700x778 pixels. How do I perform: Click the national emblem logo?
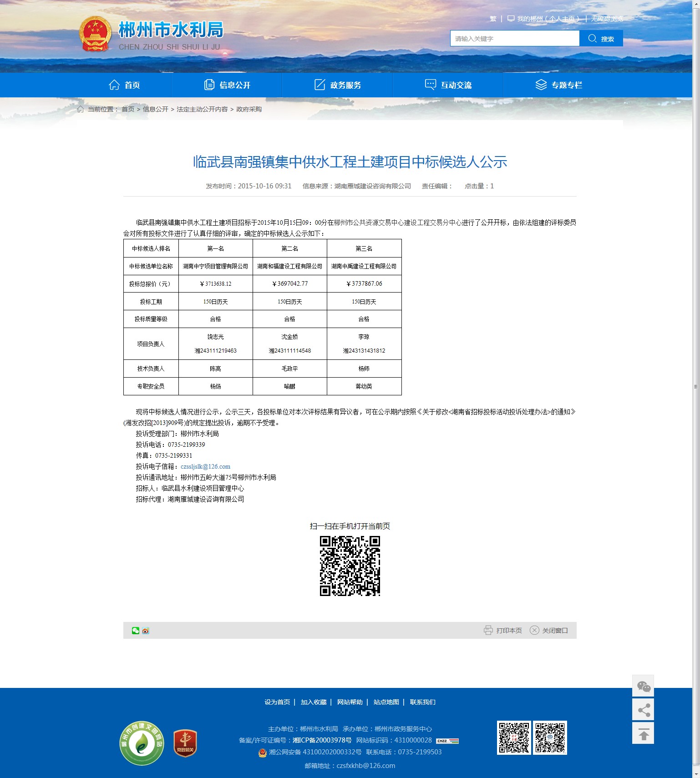[95, 34]
